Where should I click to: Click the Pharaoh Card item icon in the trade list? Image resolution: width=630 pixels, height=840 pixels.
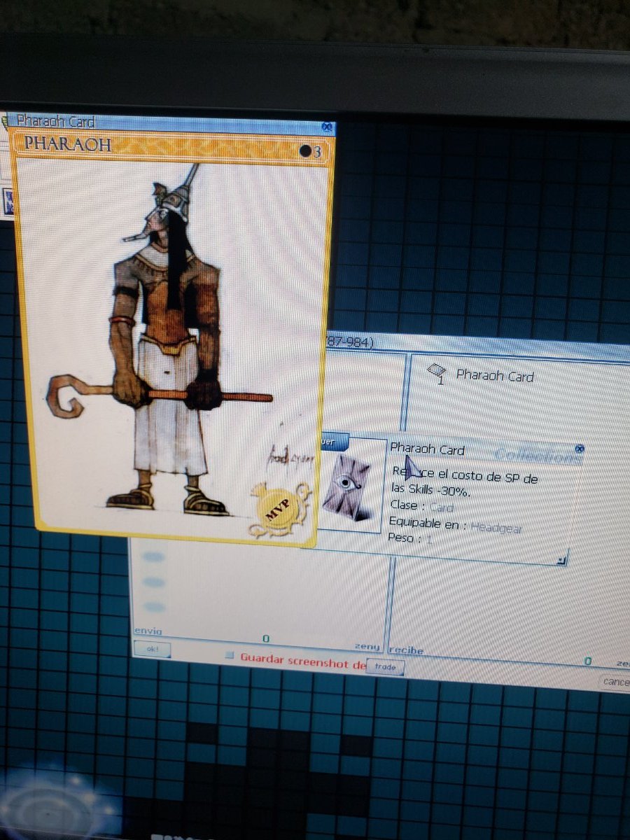click(437, 373)
